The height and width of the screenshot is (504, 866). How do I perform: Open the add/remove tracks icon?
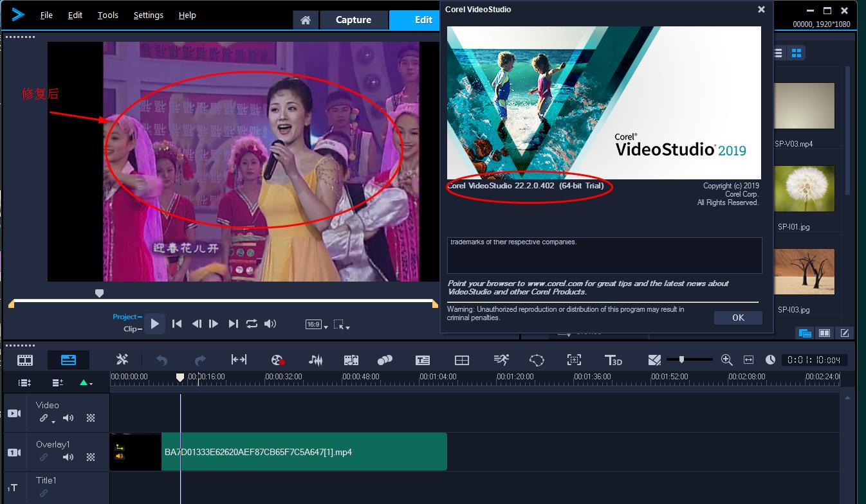(x=57, y=382)
